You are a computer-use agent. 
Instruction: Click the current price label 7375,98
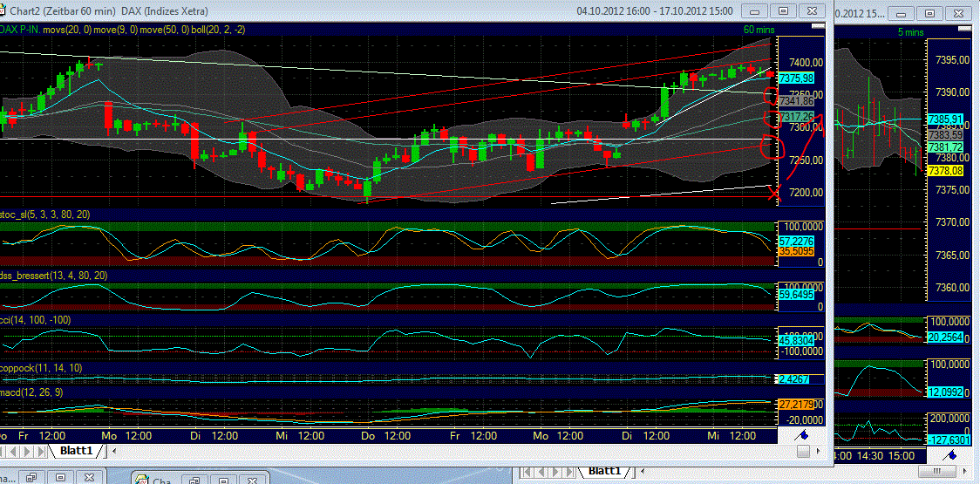(x=797, y=78)
